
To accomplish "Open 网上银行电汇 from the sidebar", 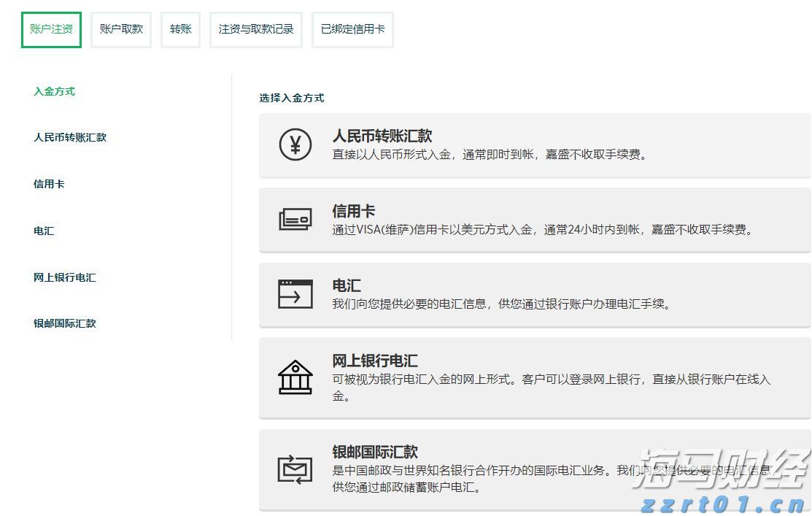I will [x=64, y=277].
